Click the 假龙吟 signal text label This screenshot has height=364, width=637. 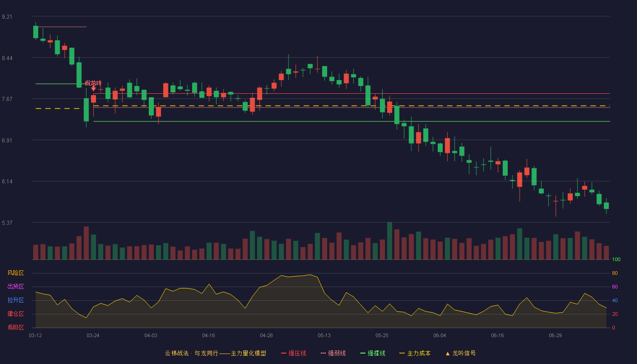tap(93, 83)
